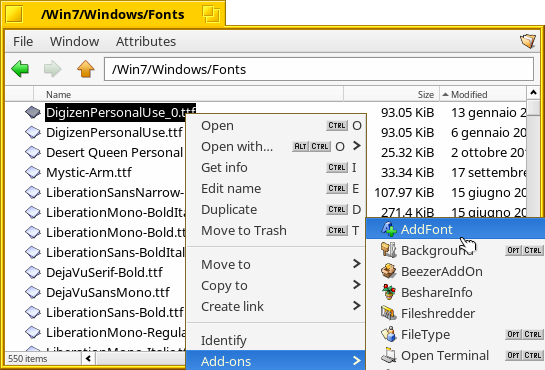The image size is (545, 370).
Task: Choose Get info from context menu
Action: [x=276, y=167]
